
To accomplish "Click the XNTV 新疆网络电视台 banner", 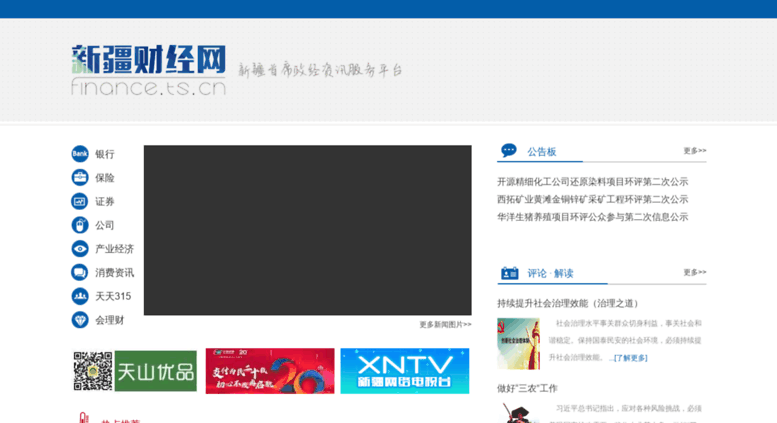I will [405, 371].
